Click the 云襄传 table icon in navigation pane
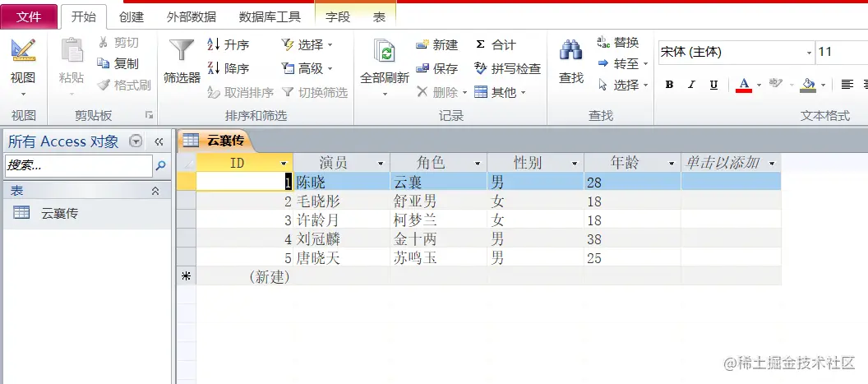868x384 pixels. [x=21, y=213]
